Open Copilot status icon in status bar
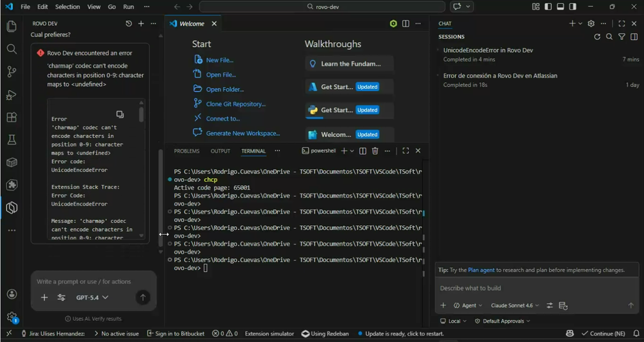Viewport: 644px width, 342px height. click(x=570, y=334)
